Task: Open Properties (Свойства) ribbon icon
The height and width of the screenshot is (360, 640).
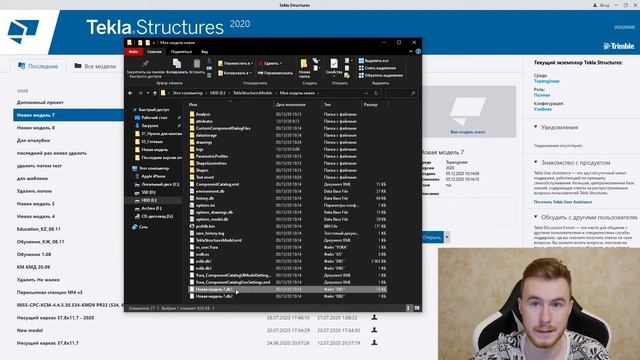Action: (x=334, y=64)
